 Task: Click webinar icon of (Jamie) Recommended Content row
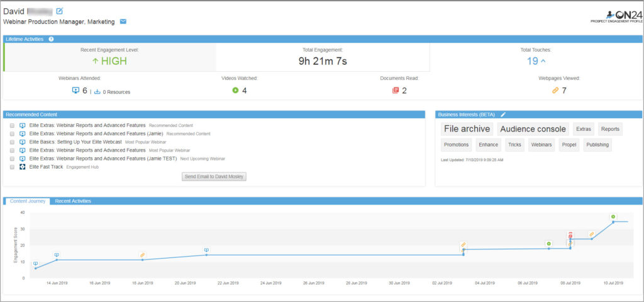coord(23,133)
